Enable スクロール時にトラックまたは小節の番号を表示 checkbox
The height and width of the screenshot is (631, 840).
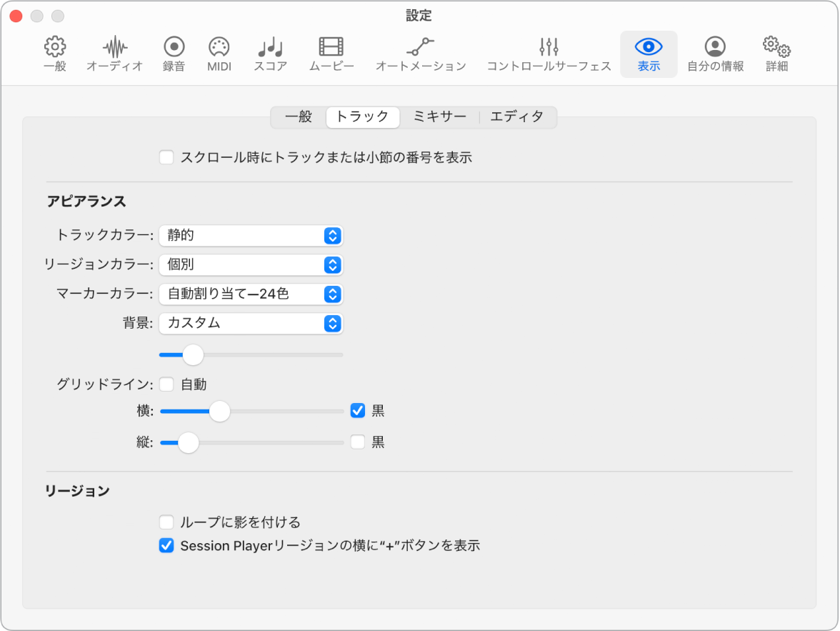pyautogui.click(x=166, y=158)
